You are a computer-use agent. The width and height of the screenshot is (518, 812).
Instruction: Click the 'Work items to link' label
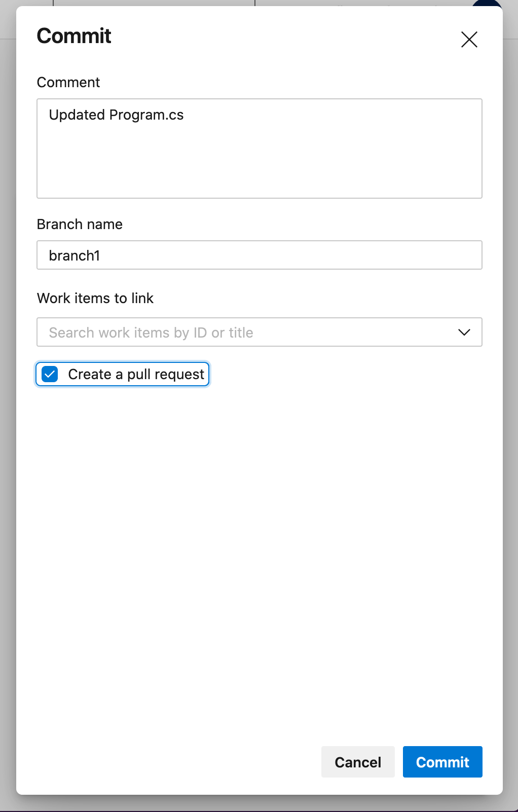pos(95,298)
